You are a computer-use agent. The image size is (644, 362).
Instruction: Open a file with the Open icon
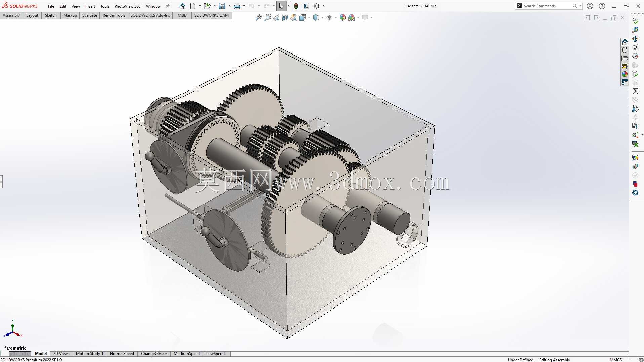(207, 6)
